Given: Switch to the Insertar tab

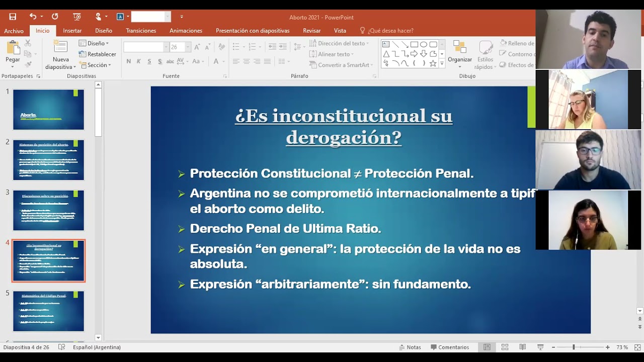Looking at the screenshot, I should (72, 31).
